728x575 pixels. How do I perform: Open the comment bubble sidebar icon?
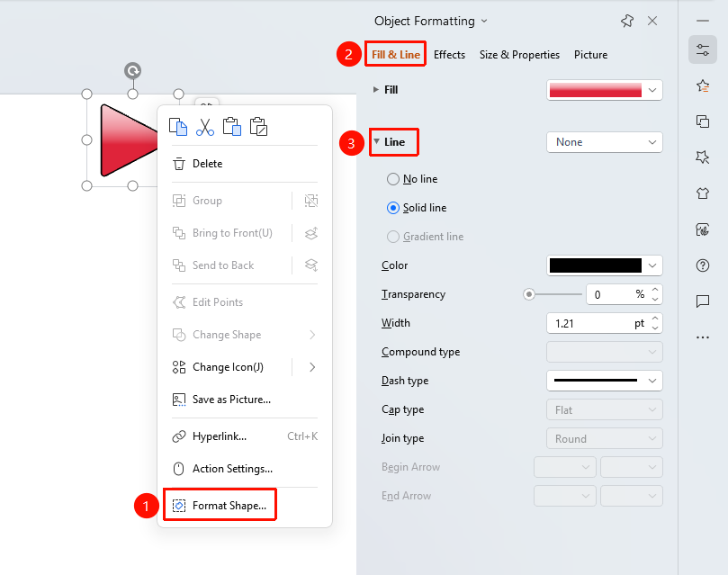click(703, 301)
